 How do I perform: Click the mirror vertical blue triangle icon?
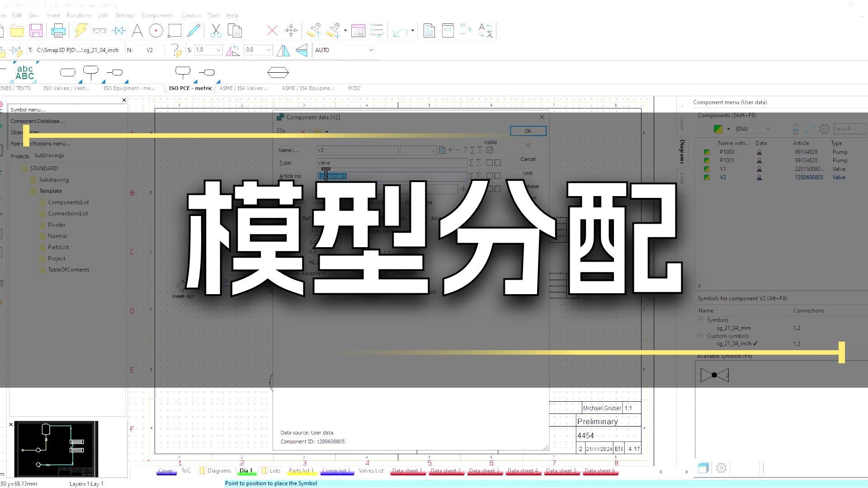(302, 50)
